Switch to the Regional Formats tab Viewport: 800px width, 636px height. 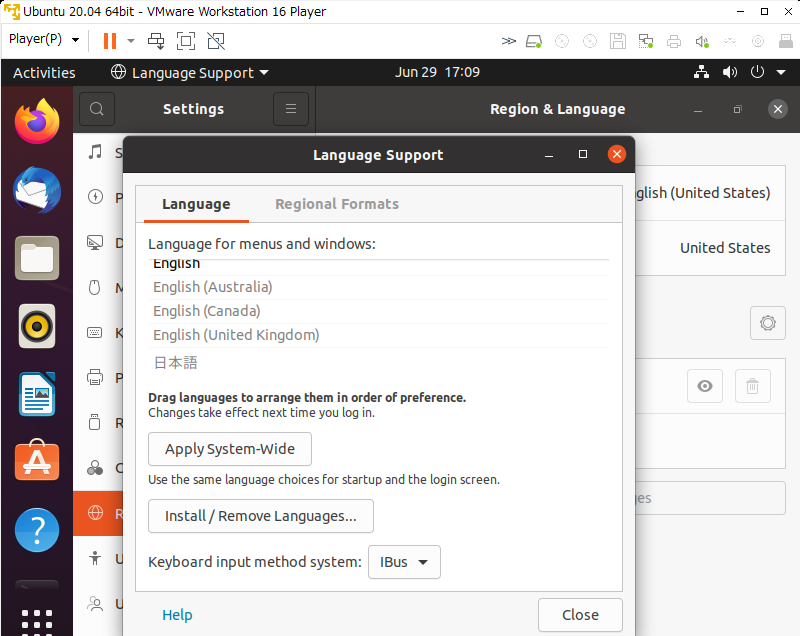(337, 204)
